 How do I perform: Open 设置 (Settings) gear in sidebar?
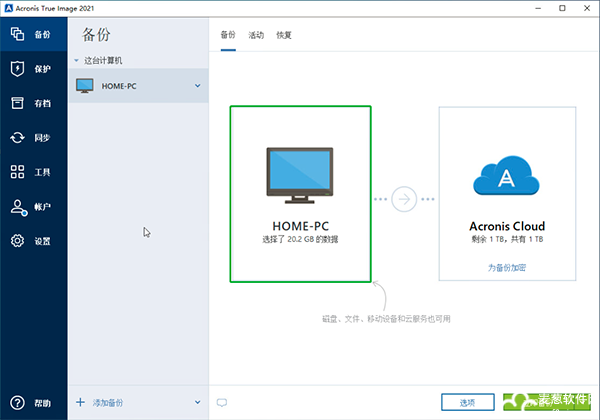click(30, 241)
